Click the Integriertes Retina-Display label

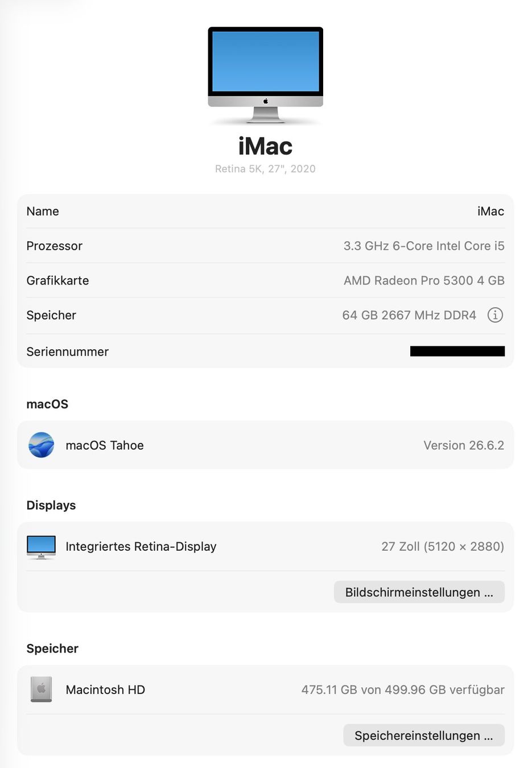(x=141, y=547)
